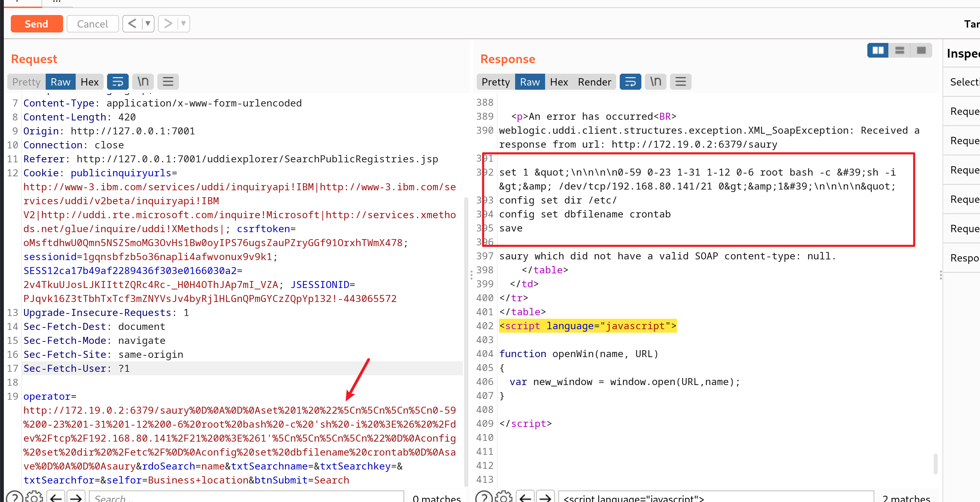Jump to previous Response search match

526,497
